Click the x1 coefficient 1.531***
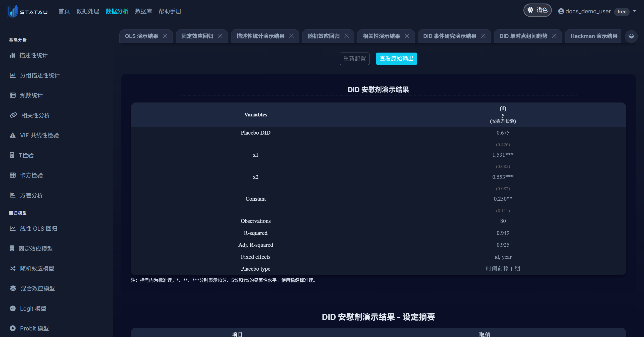 point(503,155)
